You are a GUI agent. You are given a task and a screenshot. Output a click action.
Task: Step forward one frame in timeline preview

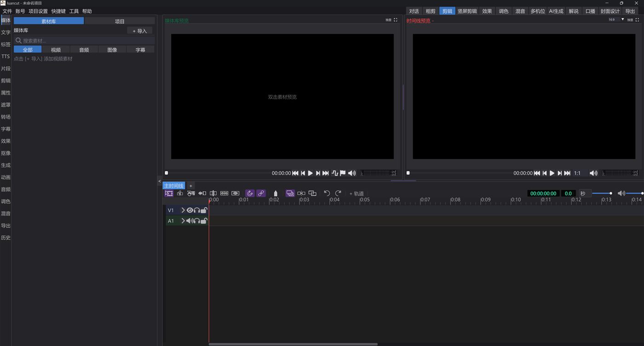click(559, 173)
